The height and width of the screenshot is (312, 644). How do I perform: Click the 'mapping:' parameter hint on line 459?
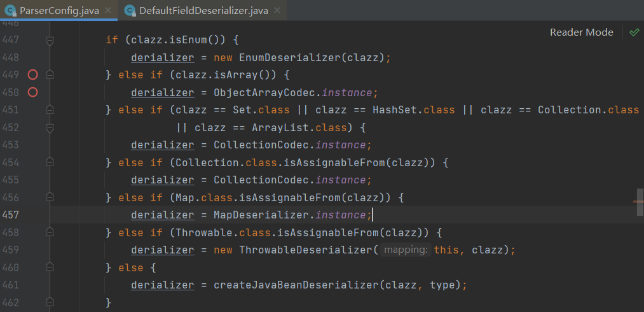coord(406,250)
